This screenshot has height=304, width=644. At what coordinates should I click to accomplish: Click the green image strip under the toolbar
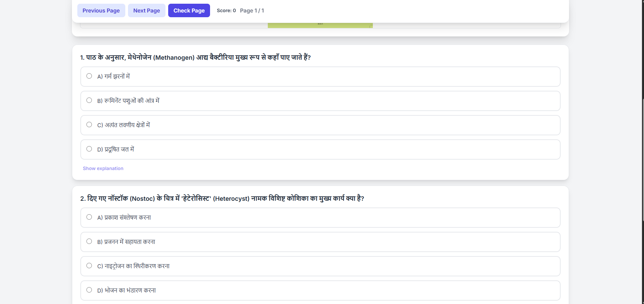(x=320, y=25)
